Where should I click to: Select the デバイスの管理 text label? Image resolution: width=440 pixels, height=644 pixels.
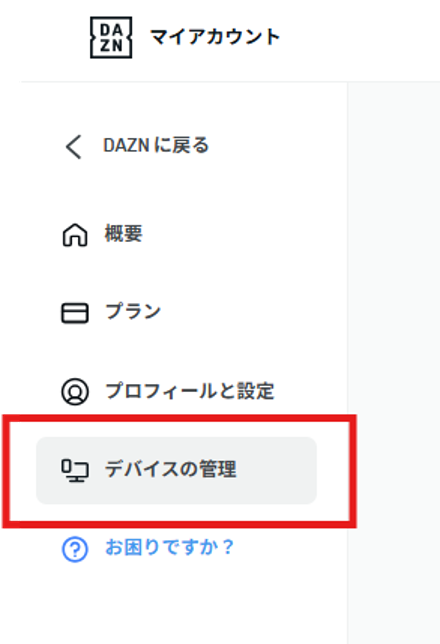[x=170, y=469]
